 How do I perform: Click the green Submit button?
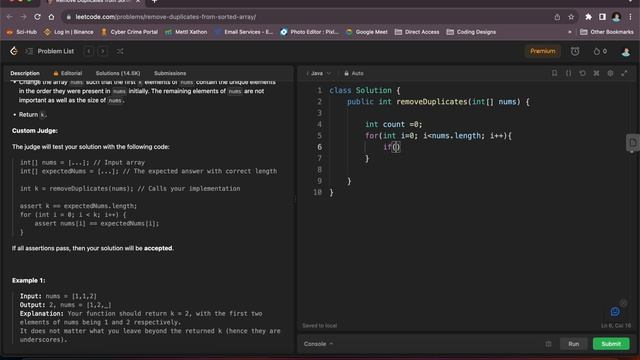click(x=611, y=344)
